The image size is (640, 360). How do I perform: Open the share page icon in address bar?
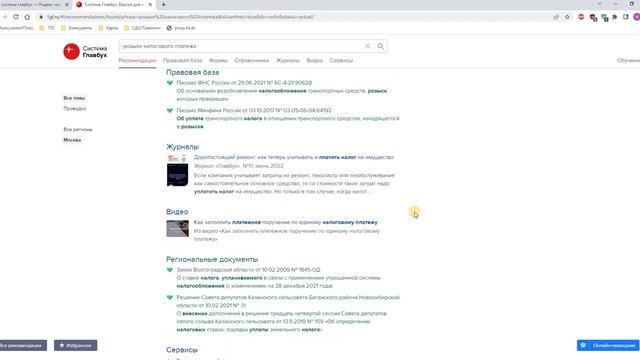(x=556, y=17)
